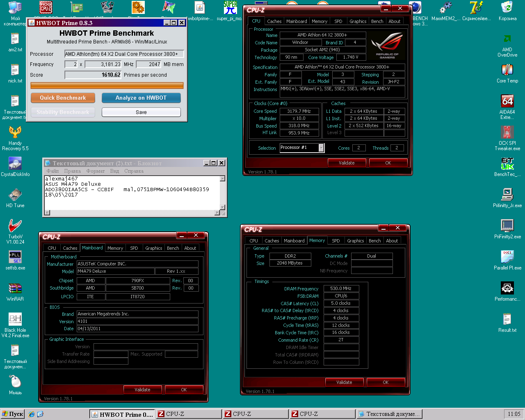Open About tab in top CPU-Z window
This screenshot has height=420, width=525.
[x=394, y=21]
